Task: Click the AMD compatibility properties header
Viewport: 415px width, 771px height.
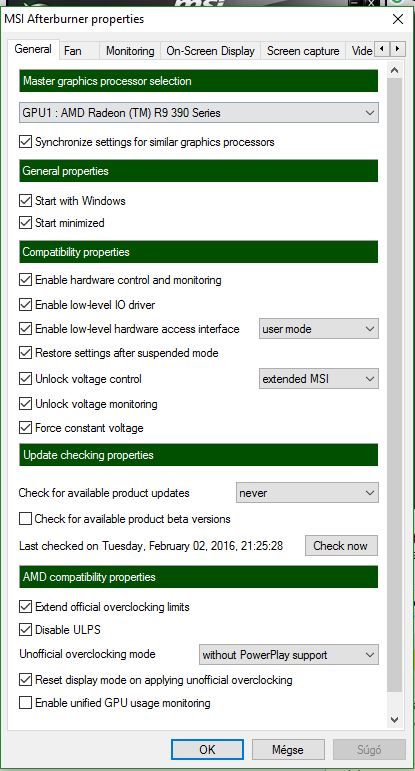Action: (x=199, y=577)
